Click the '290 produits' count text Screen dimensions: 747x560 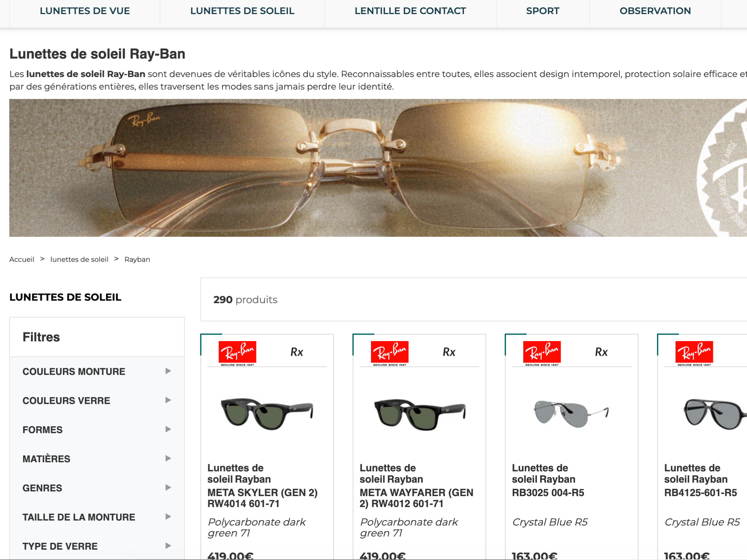[x=245, y=299]
